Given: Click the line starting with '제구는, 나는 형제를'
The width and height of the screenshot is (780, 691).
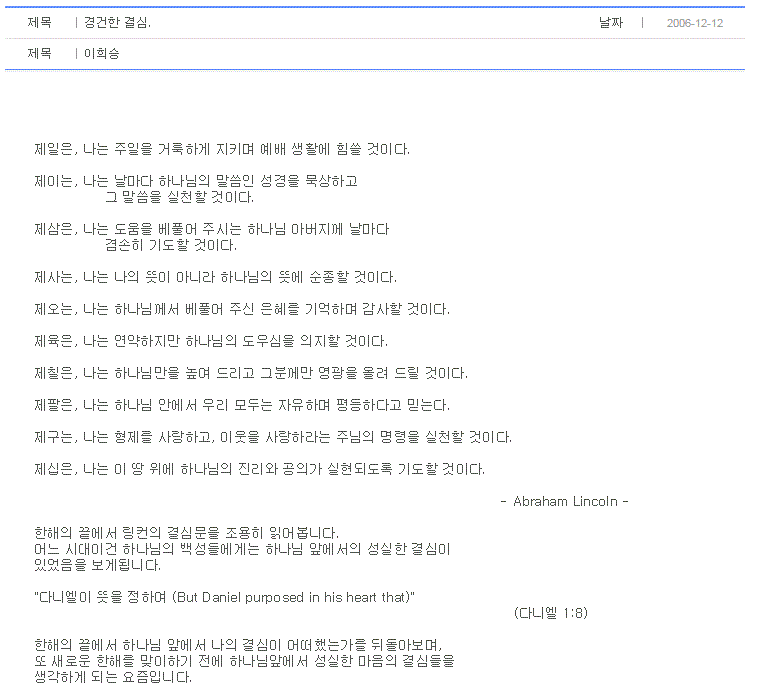Looking at the screenshot, I should (x=273, y=437).
